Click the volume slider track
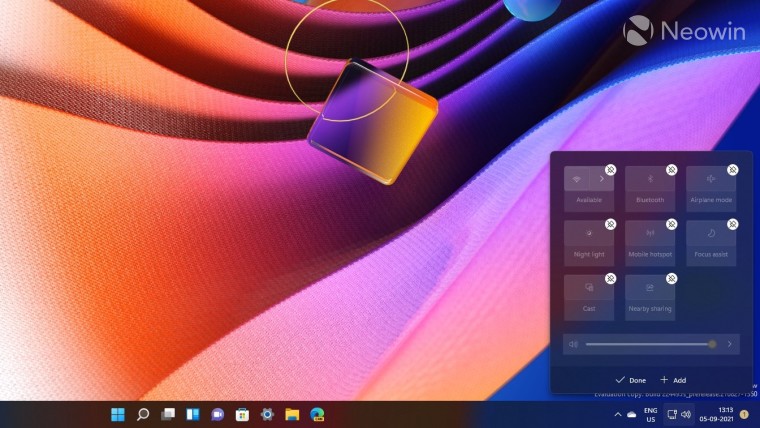Viewport: 760px width, 428px height. pos(649,344)
